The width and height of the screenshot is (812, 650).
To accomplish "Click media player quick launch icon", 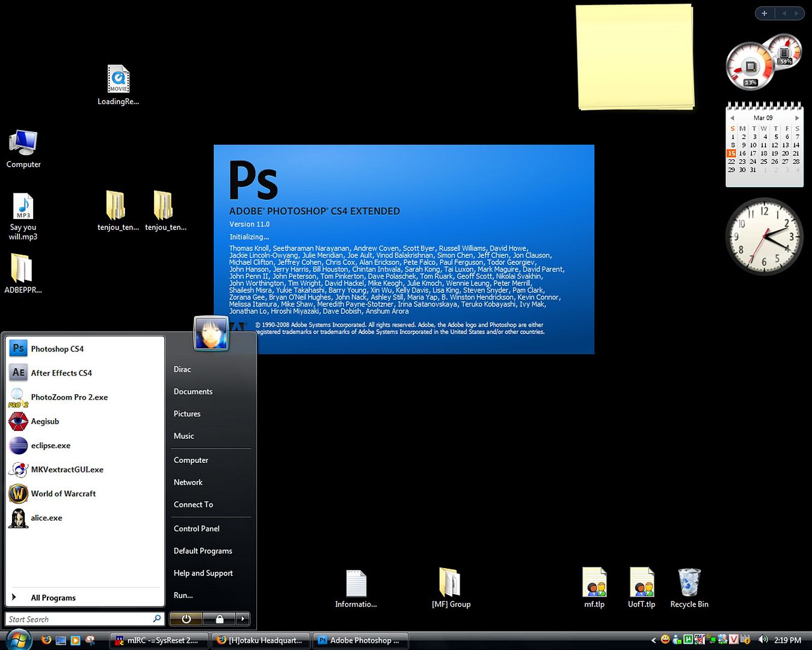I will tap(75, 640).
